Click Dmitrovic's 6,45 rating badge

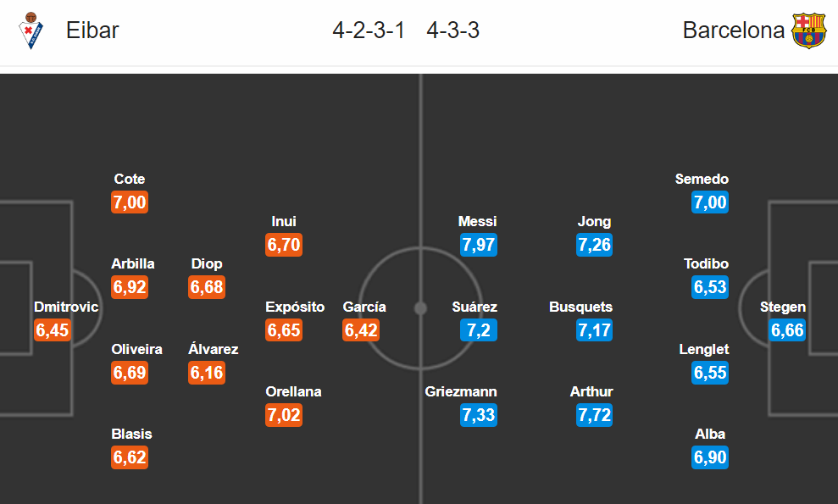click(53, 330)
